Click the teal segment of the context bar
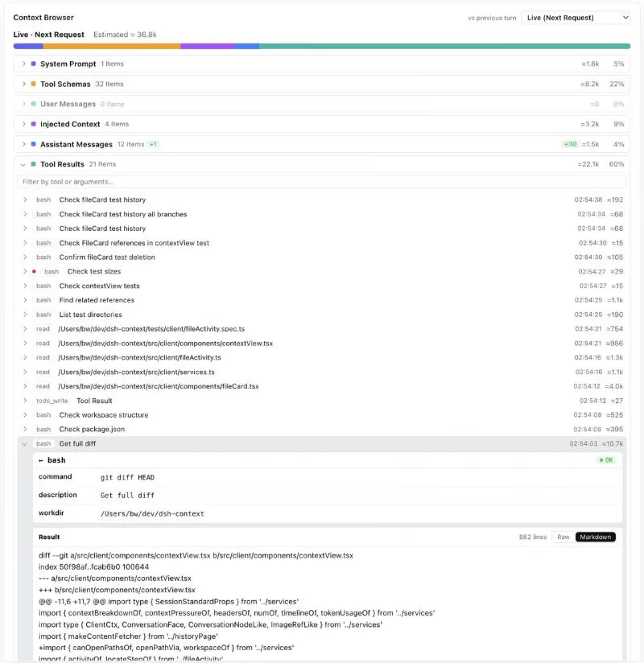The image size is (644, 663). coord(444,47)
